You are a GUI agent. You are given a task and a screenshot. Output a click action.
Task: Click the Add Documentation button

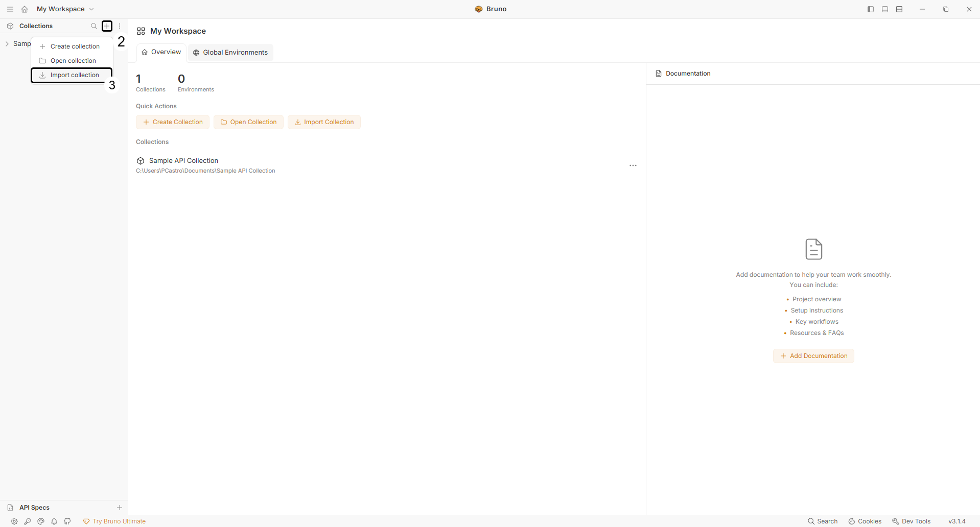(813, 356)
